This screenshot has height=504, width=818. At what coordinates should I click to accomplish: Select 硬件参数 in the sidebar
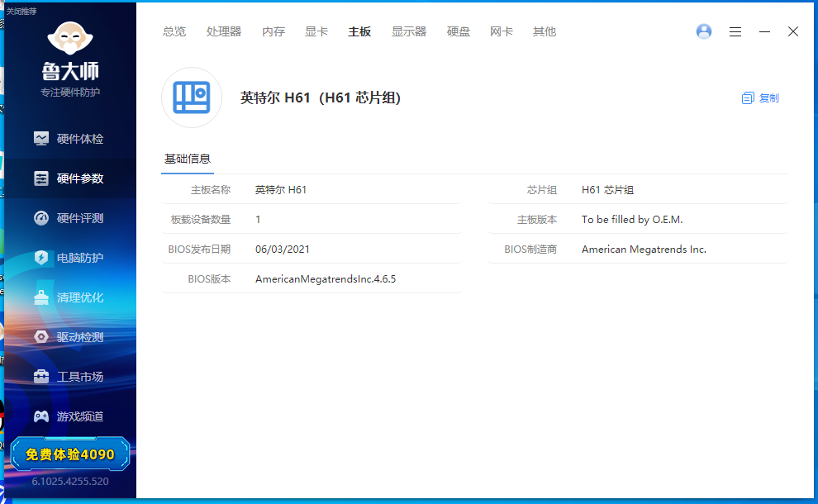(69, 178)
